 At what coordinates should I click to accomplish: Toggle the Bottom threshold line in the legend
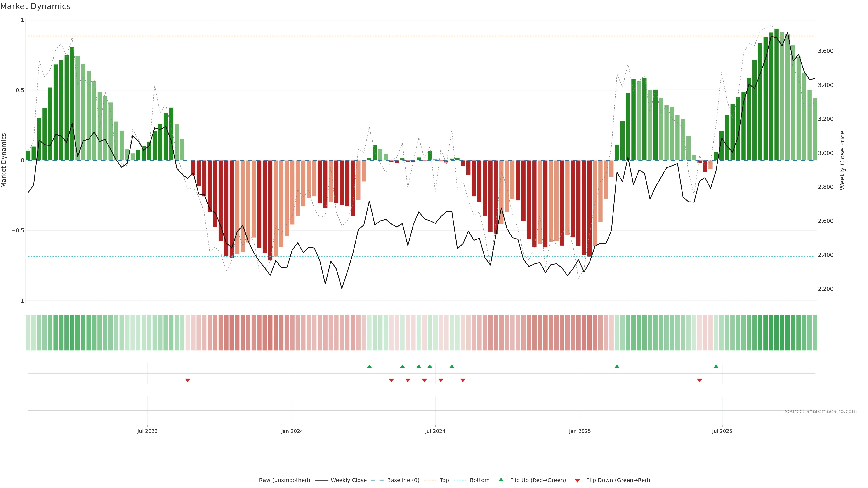coord(479,480)
